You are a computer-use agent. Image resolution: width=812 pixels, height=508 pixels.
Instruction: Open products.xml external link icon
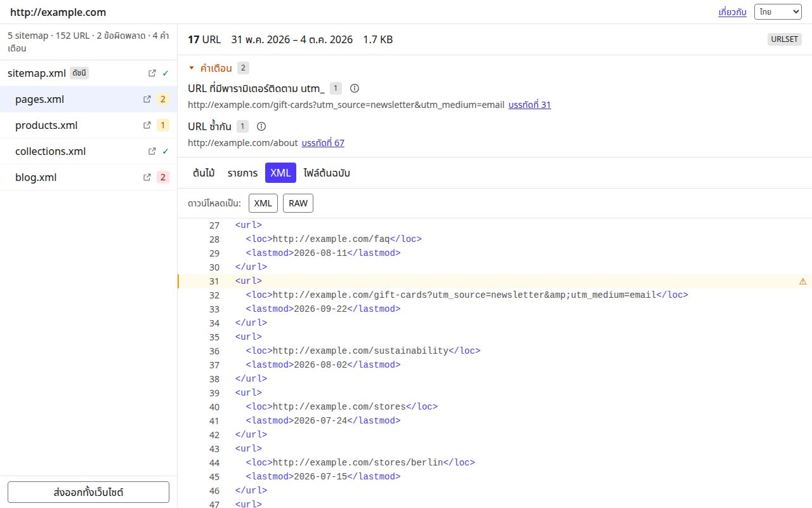pyautogui.click(x=147, y=125)
